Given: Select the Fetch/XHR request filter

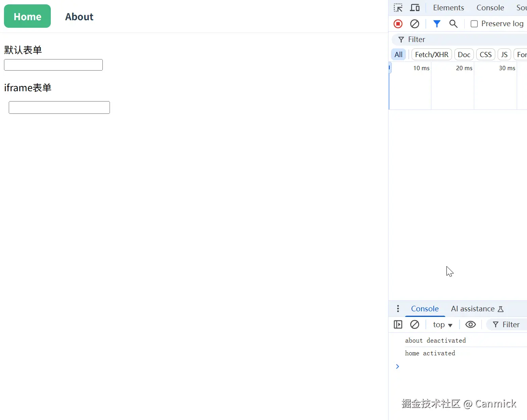Looking at the screenshot, I should click(431, 54).
